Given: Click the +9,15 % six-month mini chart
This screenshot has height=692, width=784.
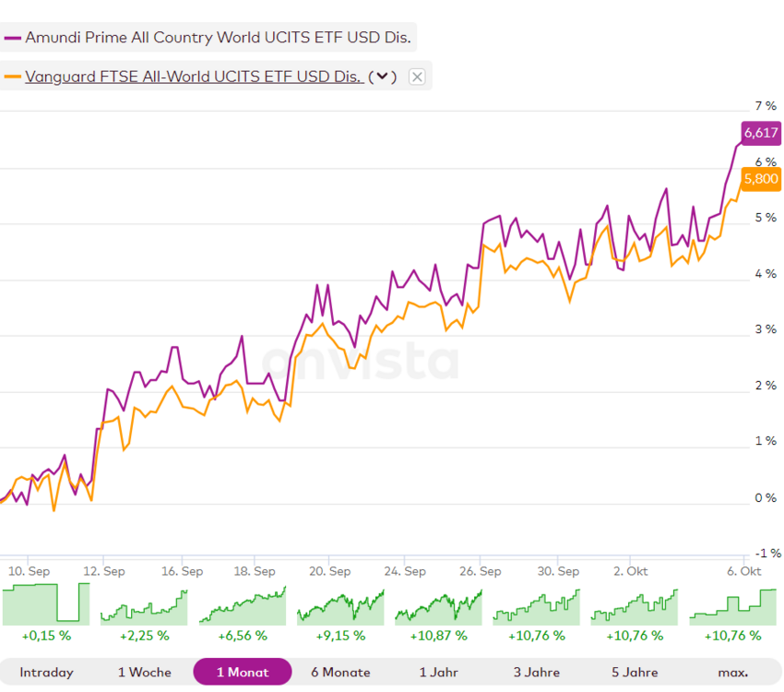Looking at the screenshot, I should [340, 604].
